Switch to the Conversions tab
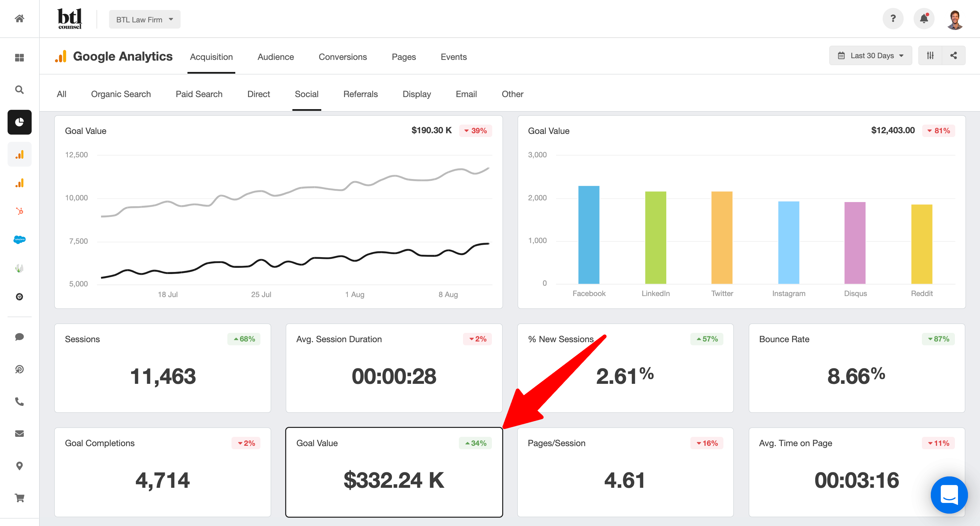Viewport: 980px width, 526px height. 342,57
